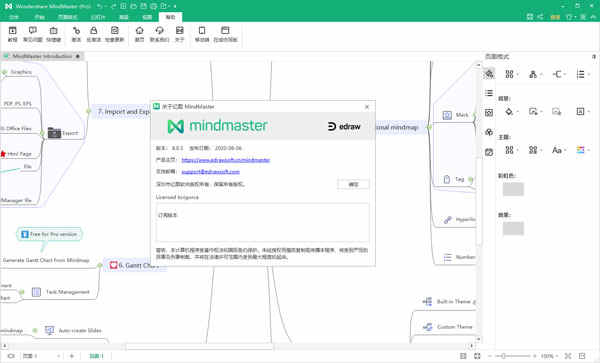600x363 pixels.
Task: Click the 'Free for Pro version' callout
Action: (50, 234)
